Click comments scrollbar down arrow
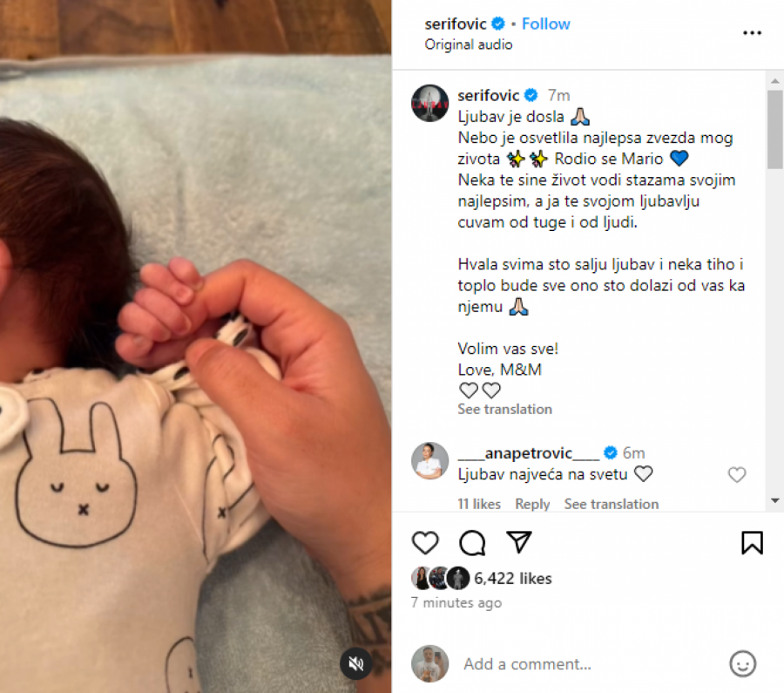Image resolution: width=784 pixels, height=693 pixels. 775,500
